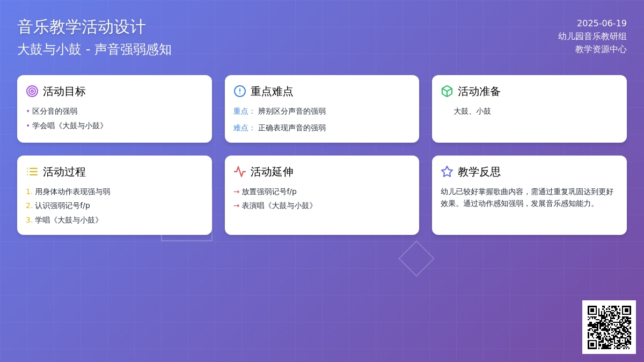Click the text 辨别区分声音的强弱
This screenshot has height=362, width=644.
pyautogui.click(x=292, y=111)
